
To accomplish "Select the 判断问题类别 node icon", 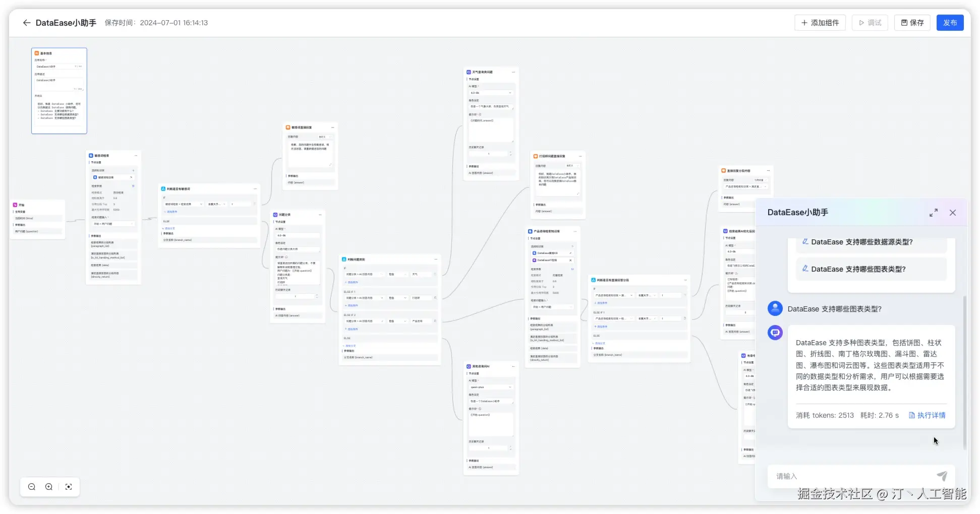I will coord(344,260).
